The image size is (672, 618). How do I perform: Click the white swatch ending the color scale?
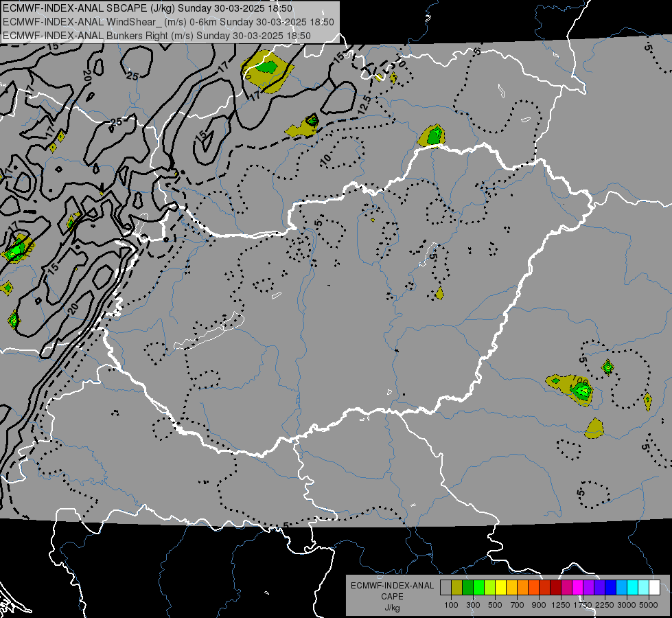654,587
